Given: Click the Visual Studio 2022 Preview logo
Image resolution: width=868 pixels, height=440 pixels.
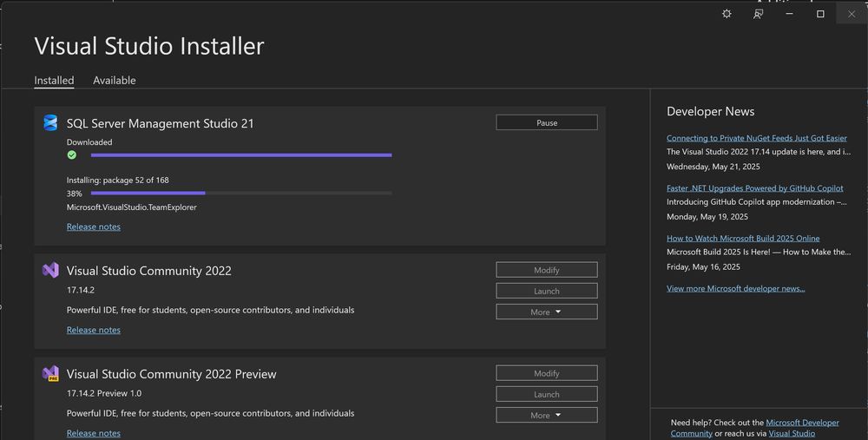Looking at the screenshot, I should tap(50, 373).
